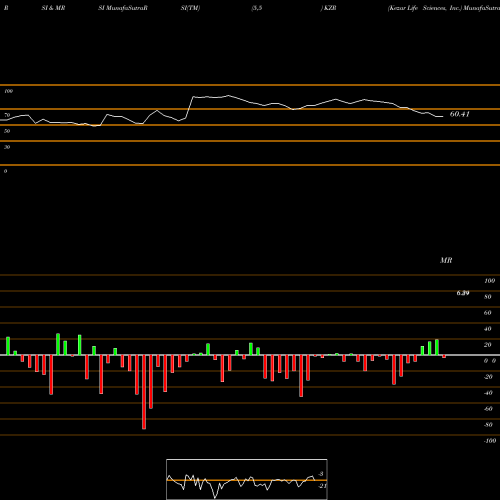Click the -100 label on MR axis

(489, 441)
